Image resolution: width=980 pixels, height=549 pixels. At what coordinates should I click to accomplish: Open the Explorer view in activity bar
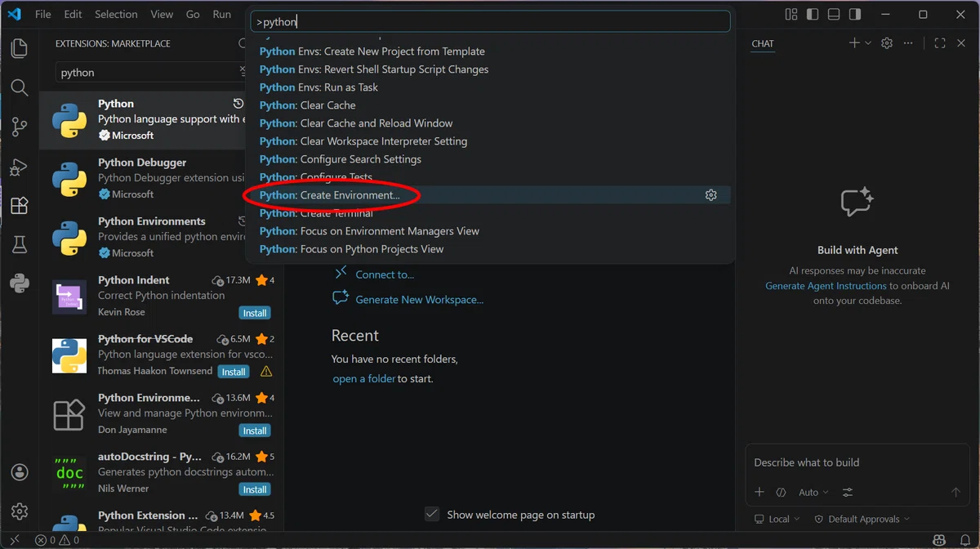(x=20, y=48)
